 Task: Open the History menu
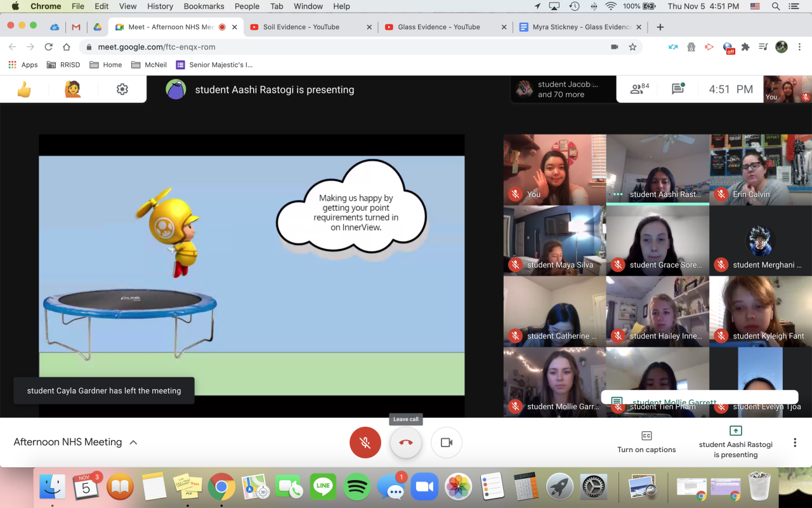point(160,6)
